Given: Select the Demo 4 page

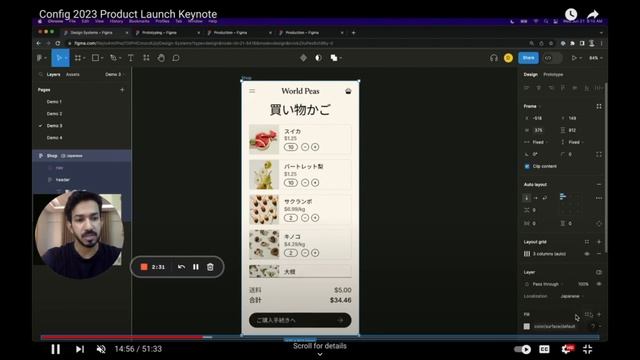Looking at the screenshot, I should tap(54, 138).
